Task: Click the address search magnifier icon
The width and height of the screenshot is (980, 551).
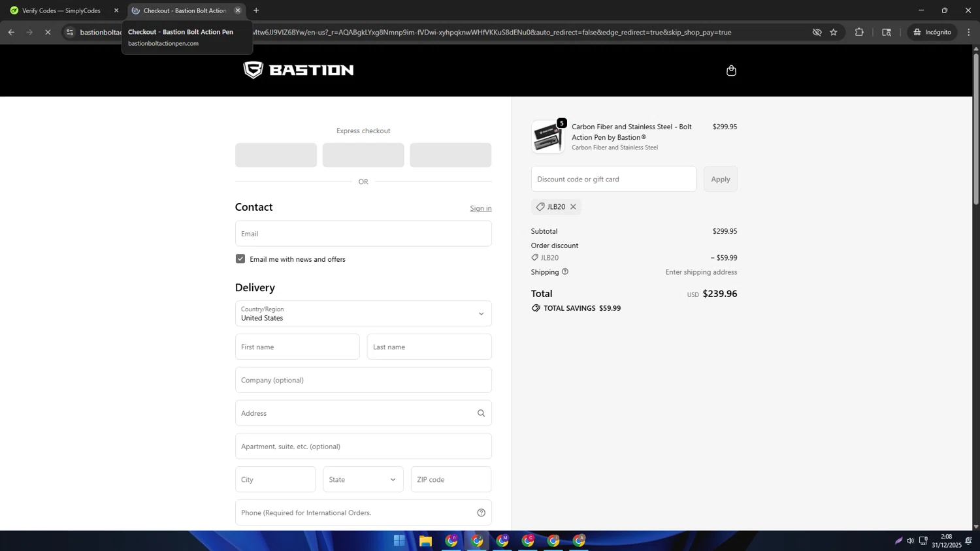Action: pyautogui.click(x=481, y=413)
